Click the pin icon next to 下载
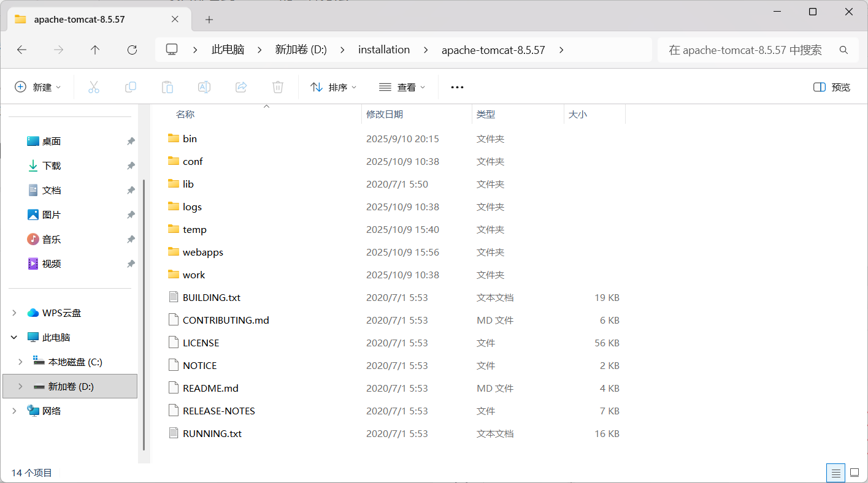The width and height of the screenshot is (868, 483). (x=131, y=165)
